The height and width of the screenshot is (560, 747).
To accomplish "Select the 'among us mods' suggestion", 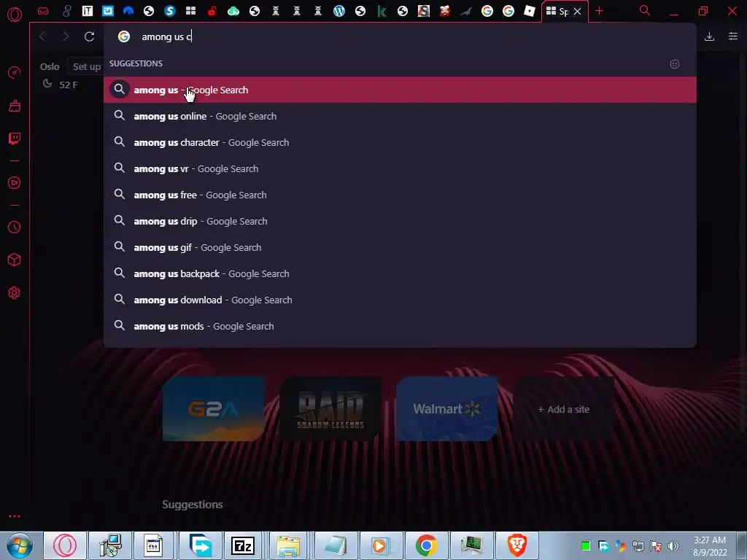I will 400,326.
